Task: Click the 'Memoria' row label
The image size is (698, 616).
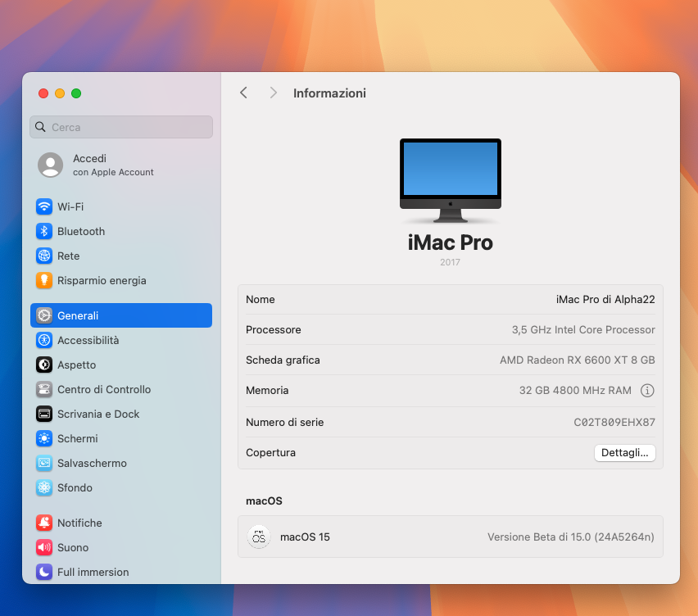Action: point(267,391)
